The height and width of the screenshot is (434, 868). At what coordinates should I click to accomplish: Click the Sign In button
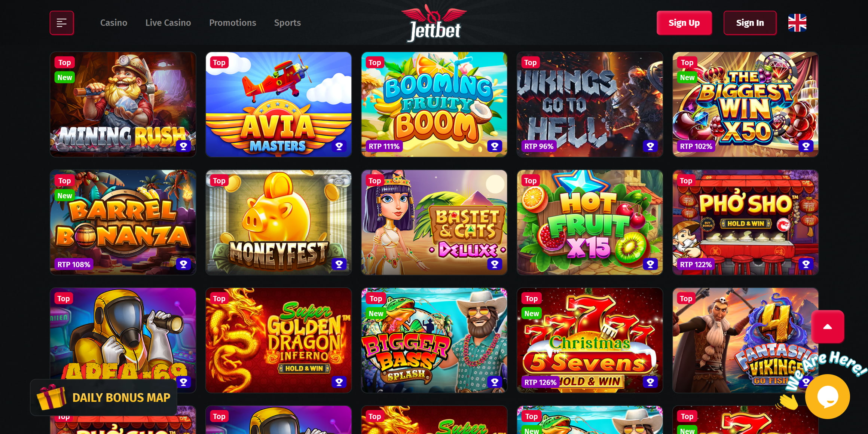[750, 23]
